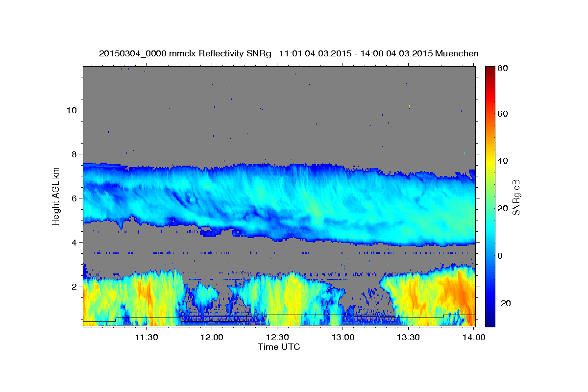The height and width of the screenshot is (392, 588).
Task: Click the 14:00 time tick label
Action: coord(474,337)
